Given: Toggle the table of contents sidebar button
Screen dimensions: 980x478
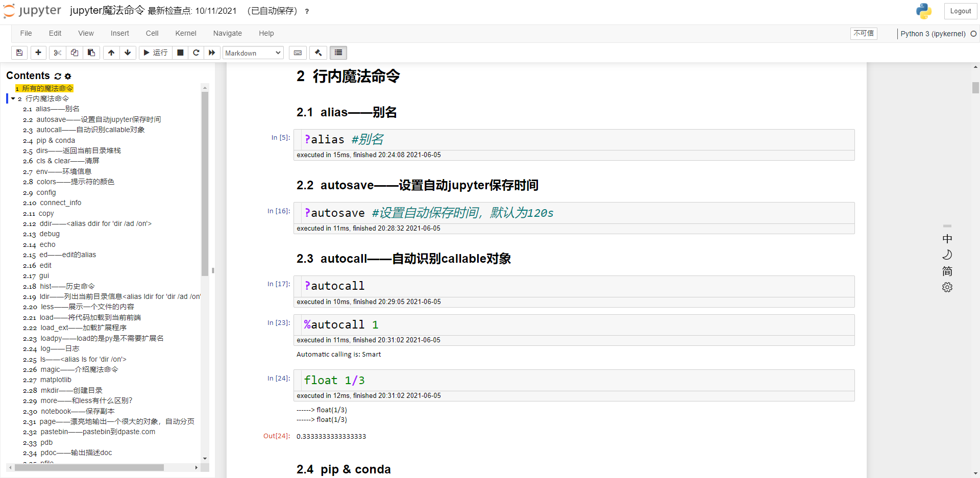Looking at the screenshot, I should coord(338,53).
